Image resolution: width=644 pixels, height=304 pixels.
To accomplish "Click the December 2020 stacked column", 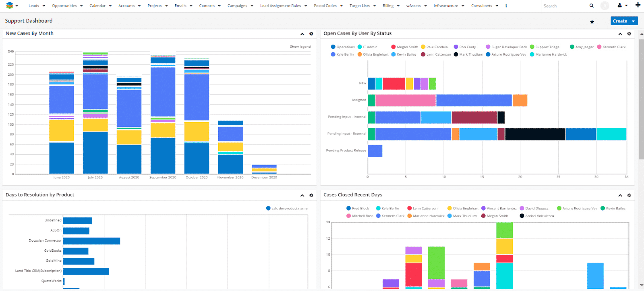I will 264,169.
